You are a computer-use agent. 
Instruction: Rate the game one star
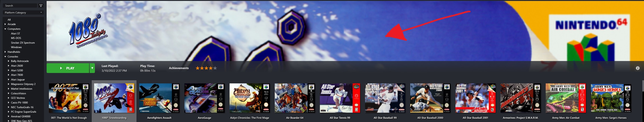(x=198, y=68)
